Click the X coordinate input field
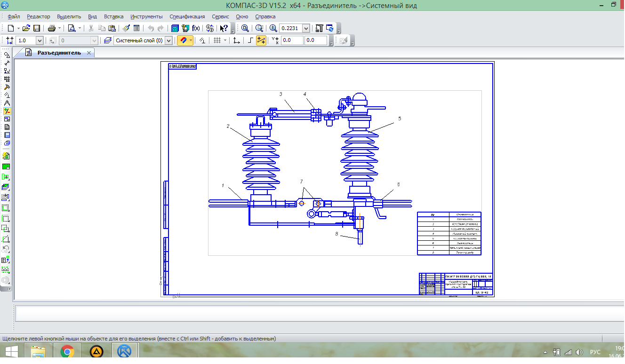 coord(292,40)
